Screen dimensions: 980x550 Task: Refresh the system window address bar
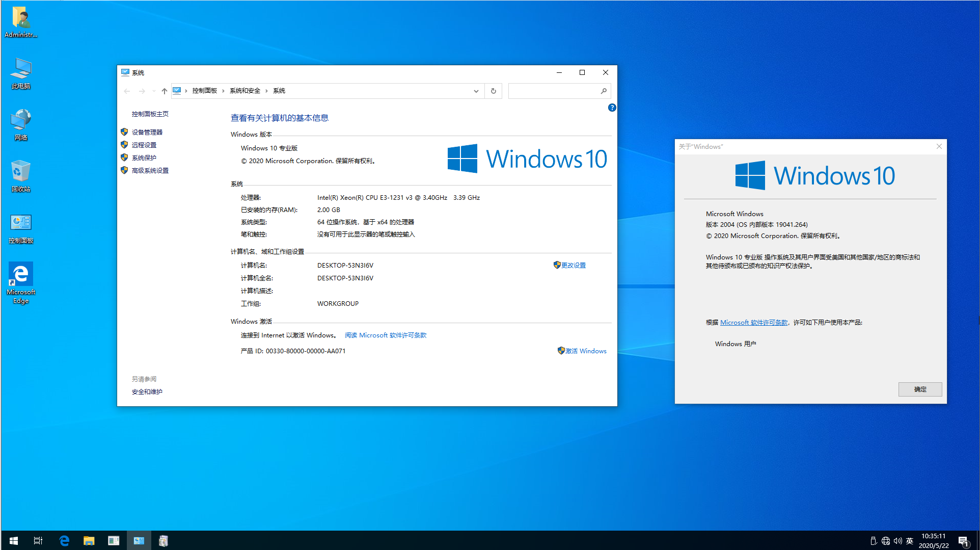click(493, 91)
